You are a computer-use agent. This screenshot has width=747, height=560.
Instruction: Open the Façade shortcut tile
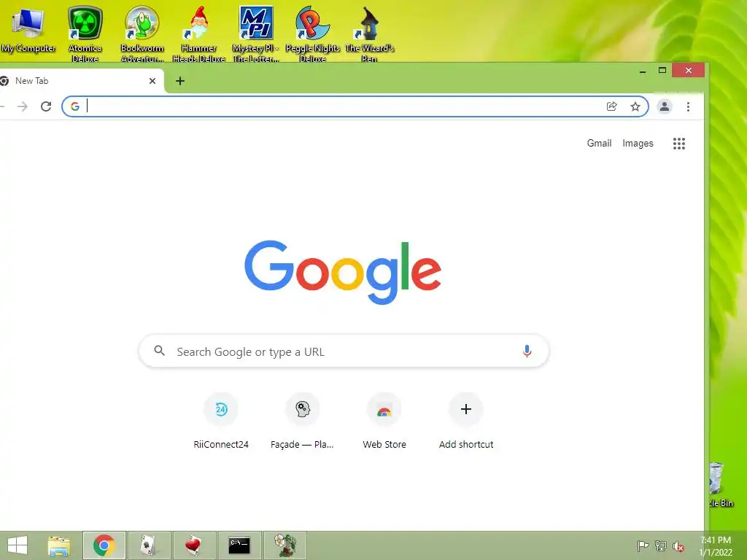[x=303, y=421]
